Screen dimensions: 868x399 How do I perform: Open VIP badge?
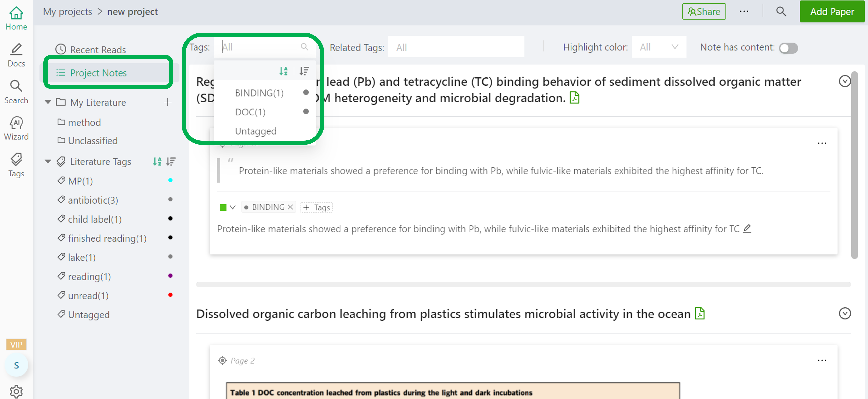point(16,344)
